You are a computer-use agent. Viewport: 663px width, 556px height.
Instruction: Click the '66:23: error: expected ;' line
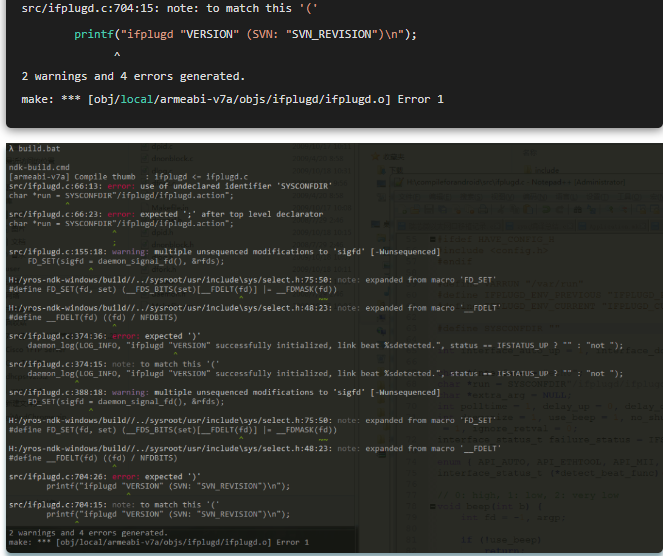[x=166, y=214]
